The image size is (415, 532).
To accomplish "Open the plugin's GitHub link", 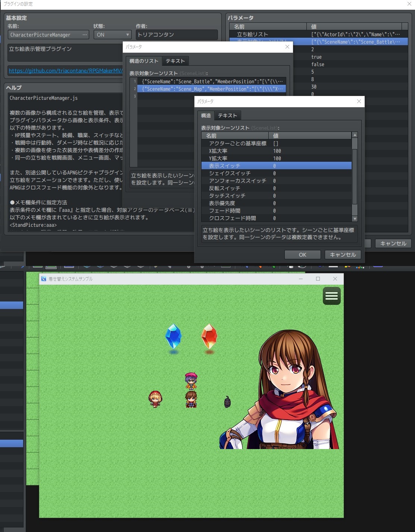I will (x=65, y=71).
